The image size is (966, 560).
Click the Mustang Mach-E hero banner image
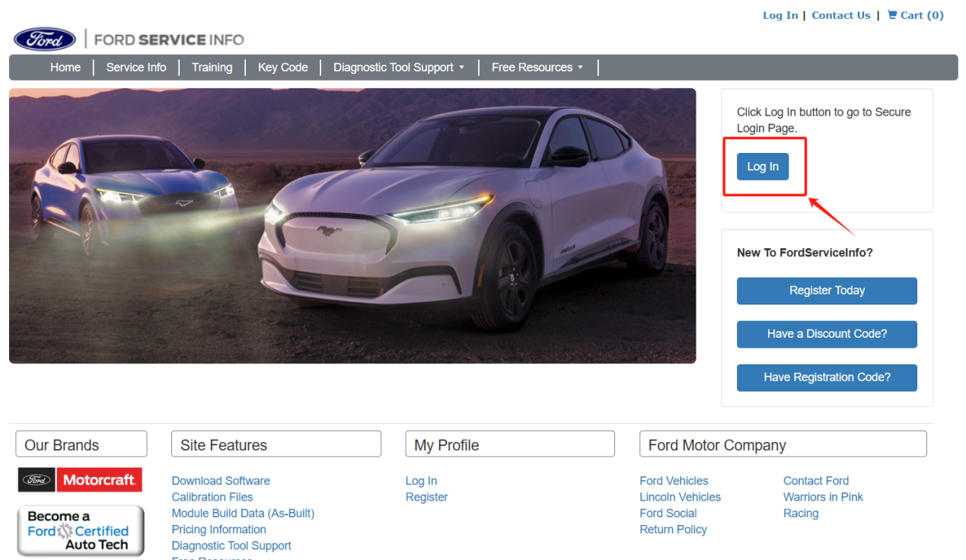352,226
